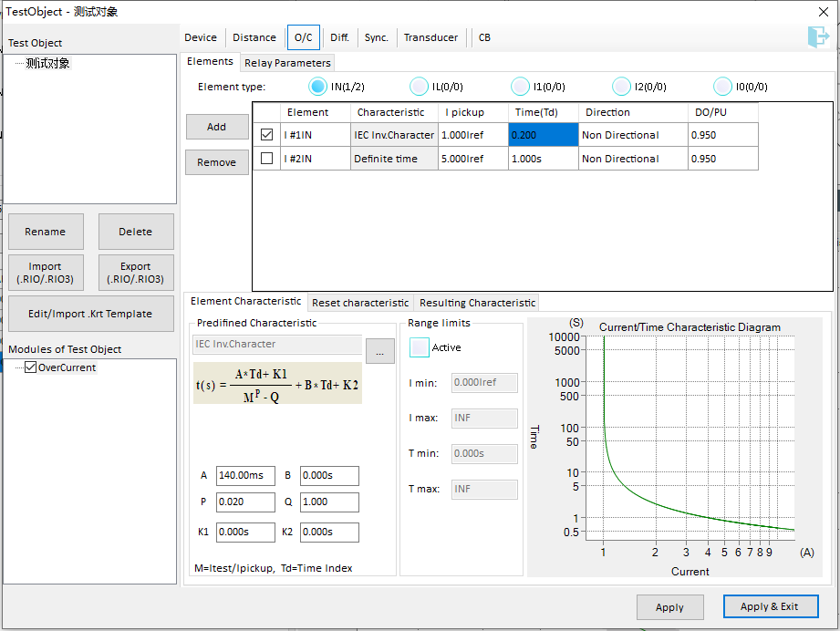The width and height of the screenshot is (840, 631).
Task: Select the IL(0/0) element type
Action: tap(419, 87)
